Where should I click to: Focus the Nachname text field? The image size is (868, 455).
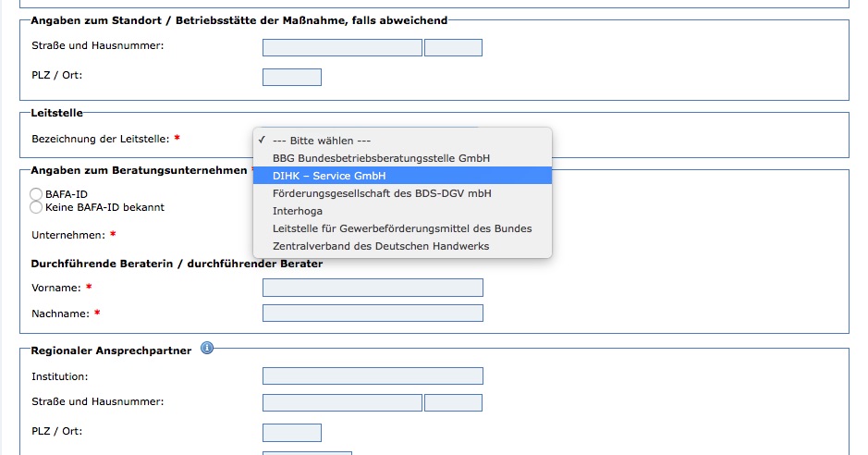[x=373, y=314]
